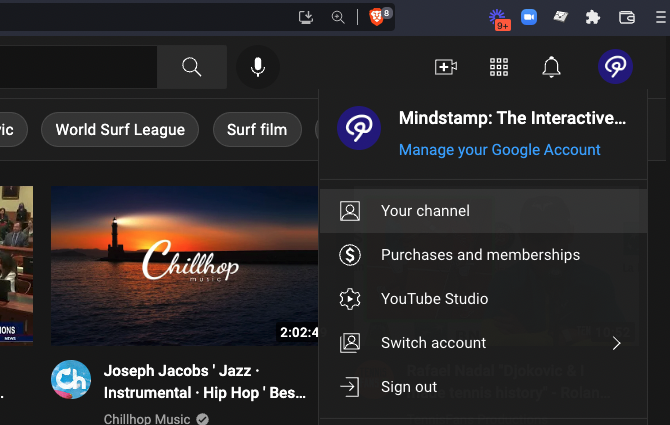Select the World Surf League filter chip

click(x=120, y=129)
